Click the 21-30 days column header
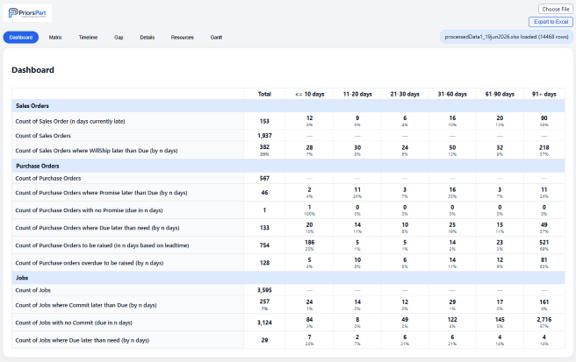Screen dimensions: 576x362 [405, 94]
